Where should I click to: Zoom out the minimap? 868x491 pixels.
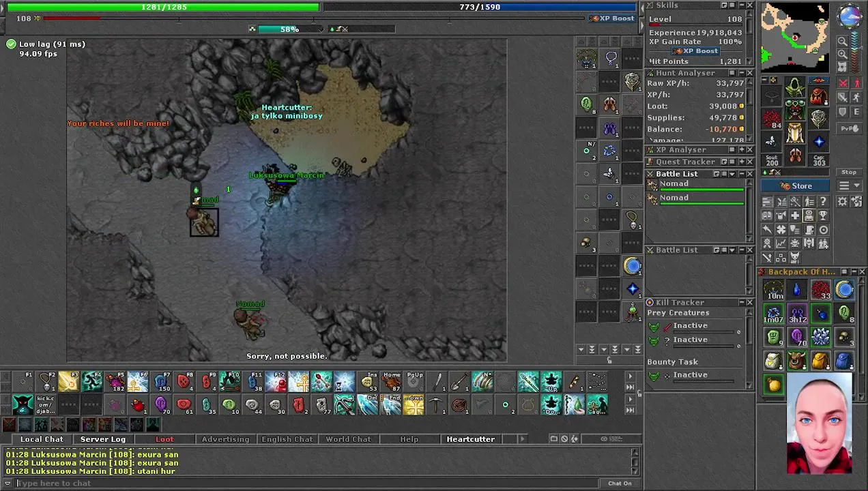pos(843,42)
